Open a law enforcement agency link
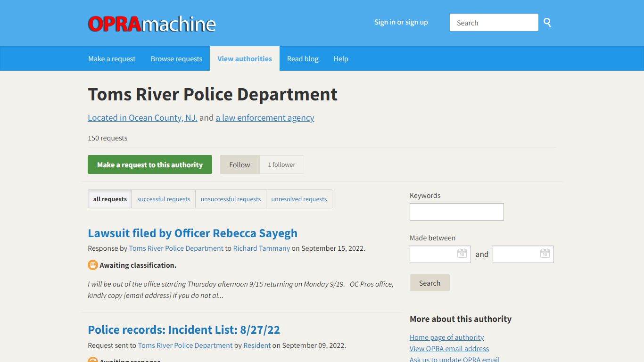This screenshot has height=362, width=644. (265, 118)
